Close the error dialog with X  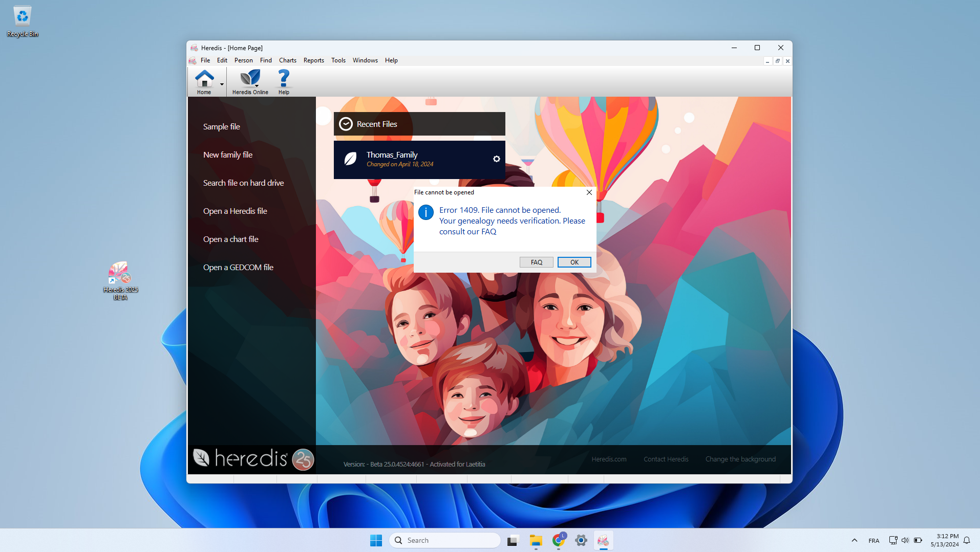pyautogui.click(x=589, y=192)
